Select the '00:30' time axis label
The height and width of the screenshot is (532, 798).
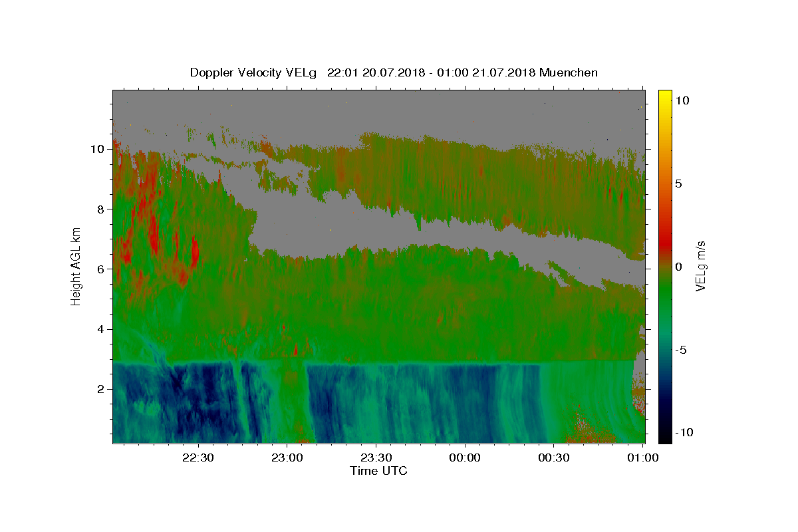(553, 458)
